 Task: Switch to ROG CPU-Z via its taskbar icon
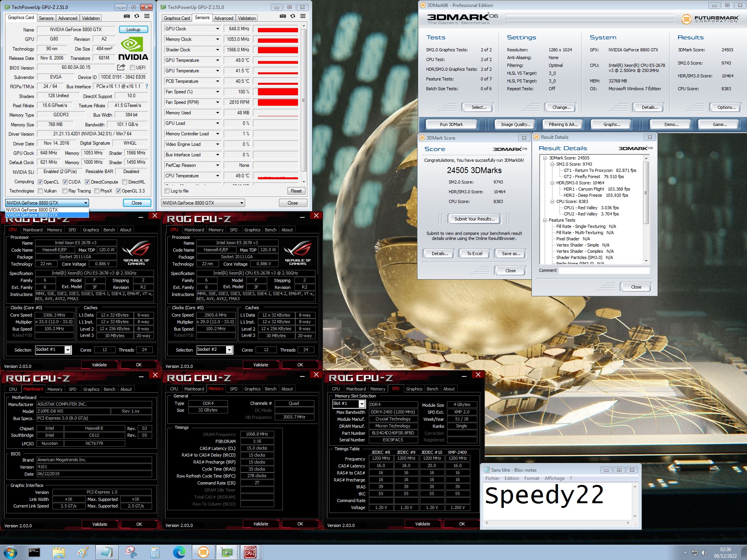pyautogui.click(x=250, y=552)
